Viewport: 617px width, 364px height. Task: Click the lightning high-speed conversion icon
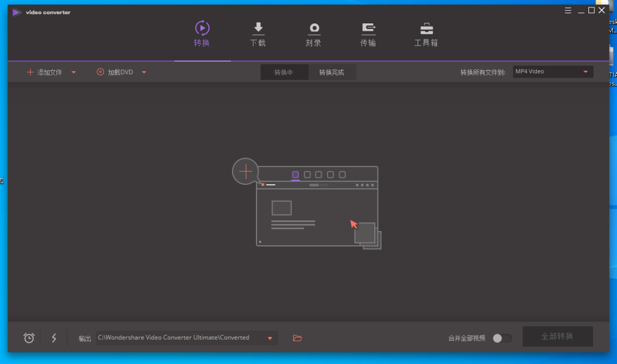[x=54, y=338]
